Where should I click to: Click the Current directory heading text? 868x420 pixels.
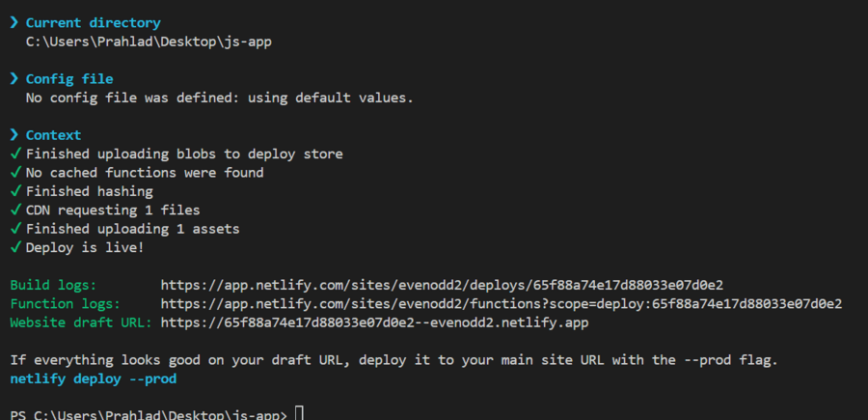pos(93,23)
